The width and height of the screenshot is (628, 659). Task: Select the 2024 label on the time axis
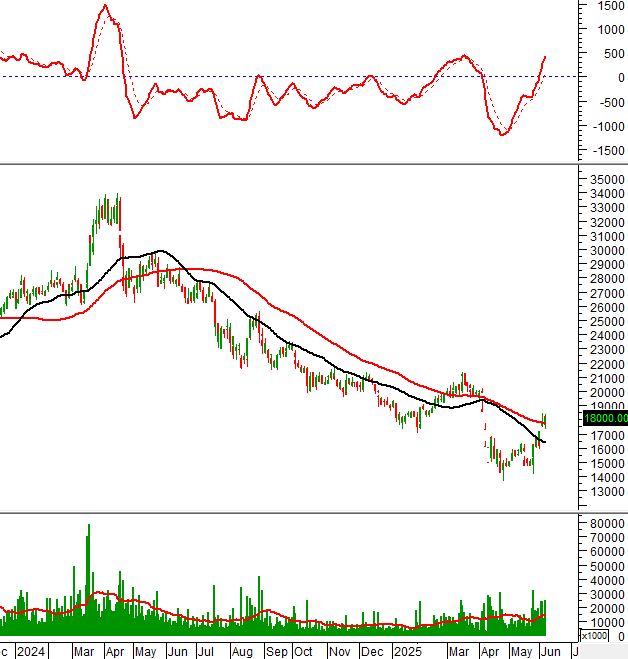point(31,651)
